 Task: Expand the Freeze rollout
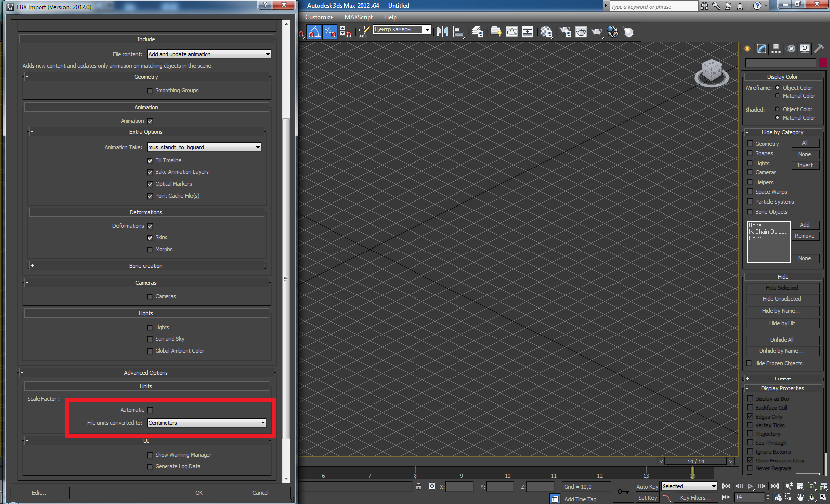click(783, 378)
